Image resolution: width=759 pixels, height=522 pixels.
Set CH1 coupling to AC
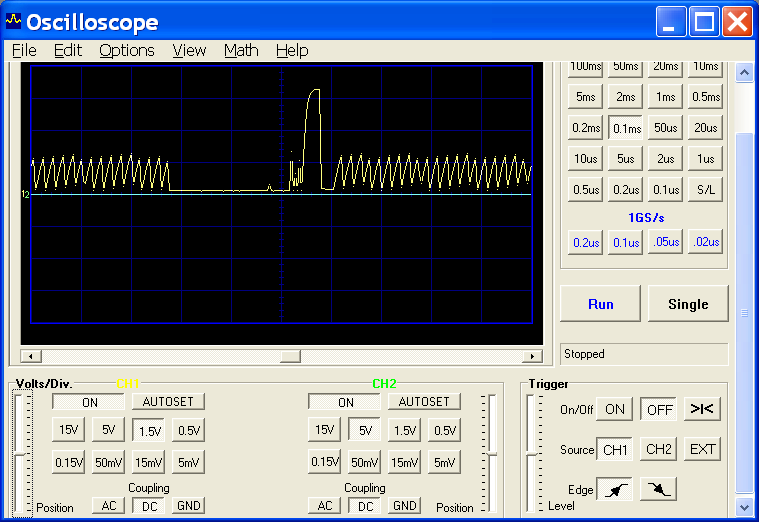pyautogui.click(x=108, y=506)
